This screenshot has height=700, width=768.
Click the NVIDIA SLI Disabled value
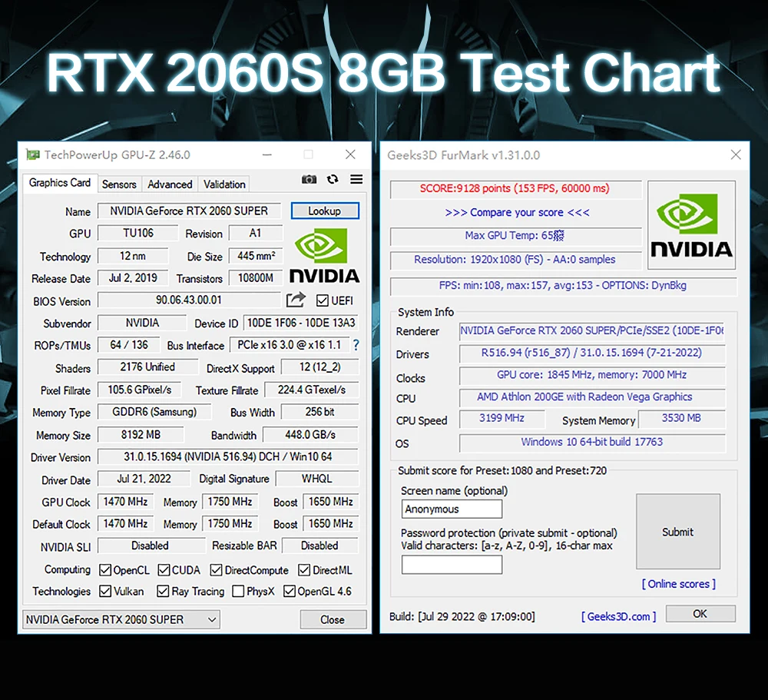coord(151,546)
